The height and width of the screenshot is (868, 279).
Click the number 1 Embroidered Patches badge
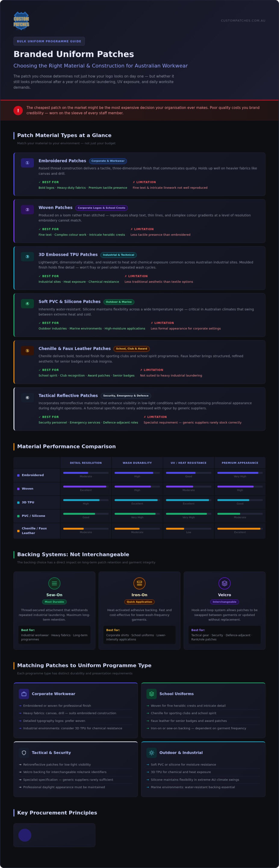(x=27, y=163)
